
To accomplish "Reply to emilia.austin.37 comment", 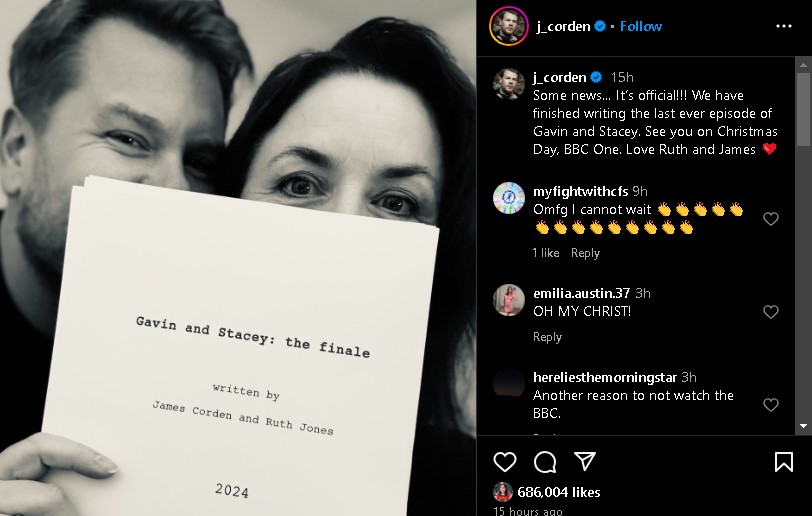I will [x=547, y=337].
